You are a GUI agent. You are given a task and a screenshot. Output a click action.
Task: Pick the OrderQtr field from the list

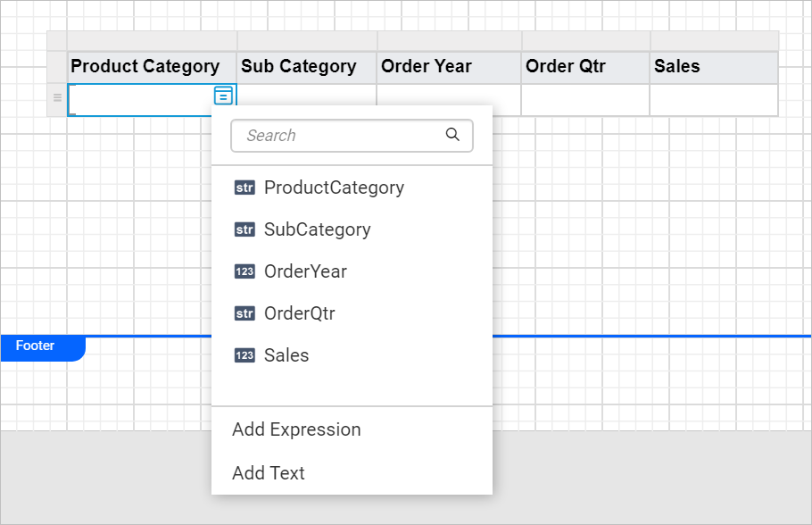point(352,313)
